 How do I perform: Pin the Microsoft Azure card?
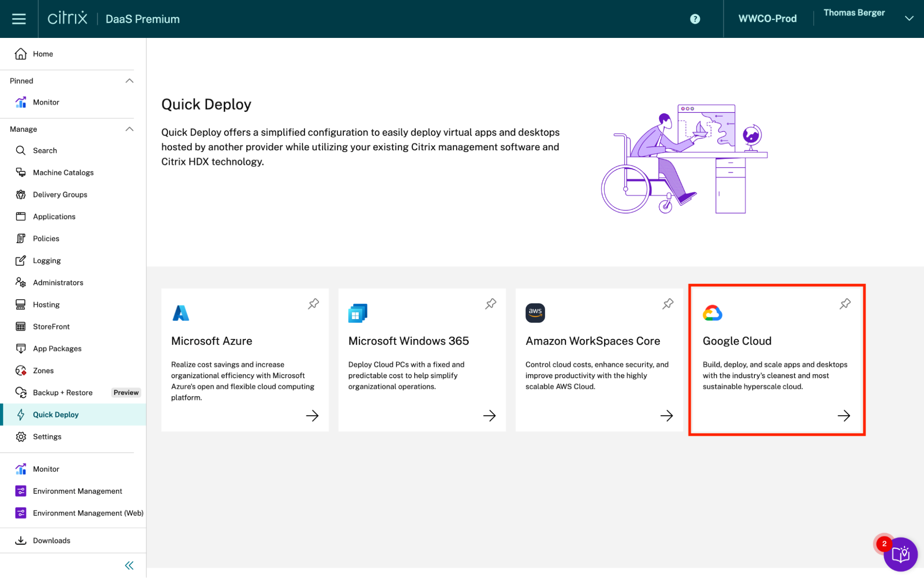coord(313,304)
